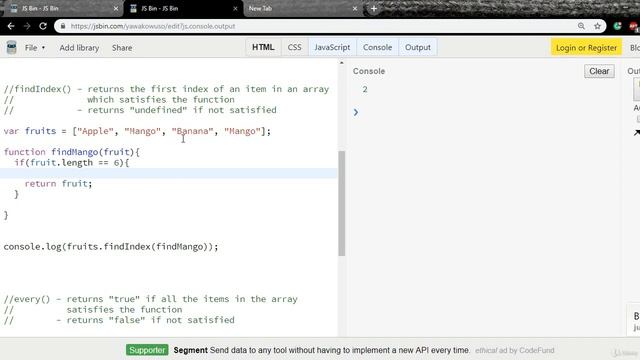Toggle the Output panel tab

point(418,47)
